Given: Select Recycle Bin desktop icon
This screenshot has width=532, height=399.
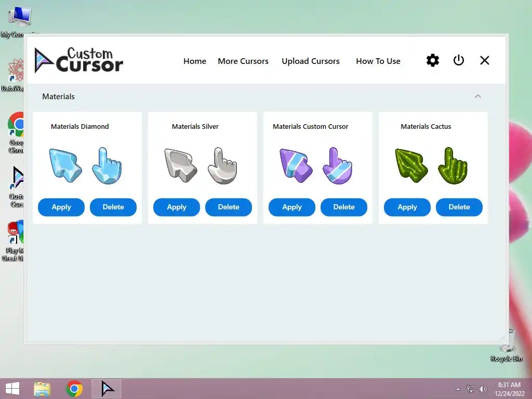Looking at the screenshot, I should coord(507,345).
